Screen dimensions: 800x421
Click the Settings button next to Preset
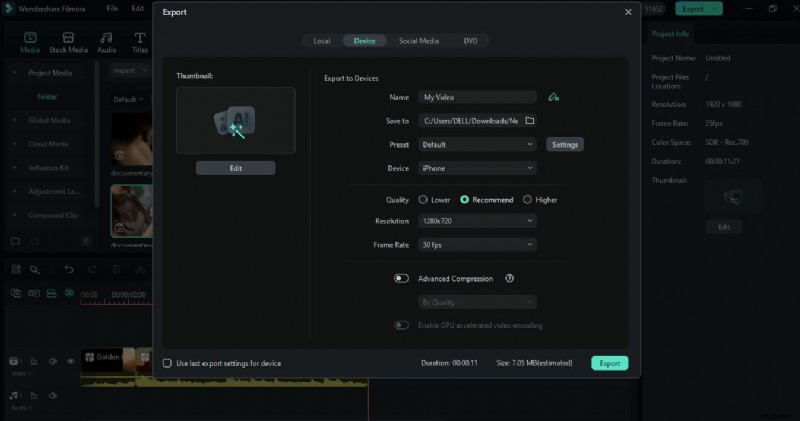565,145
